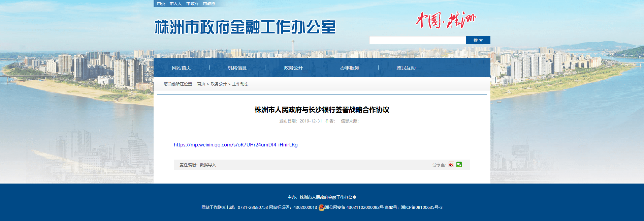
Task: Focus the search text field
Action: (x=417, y=40)
